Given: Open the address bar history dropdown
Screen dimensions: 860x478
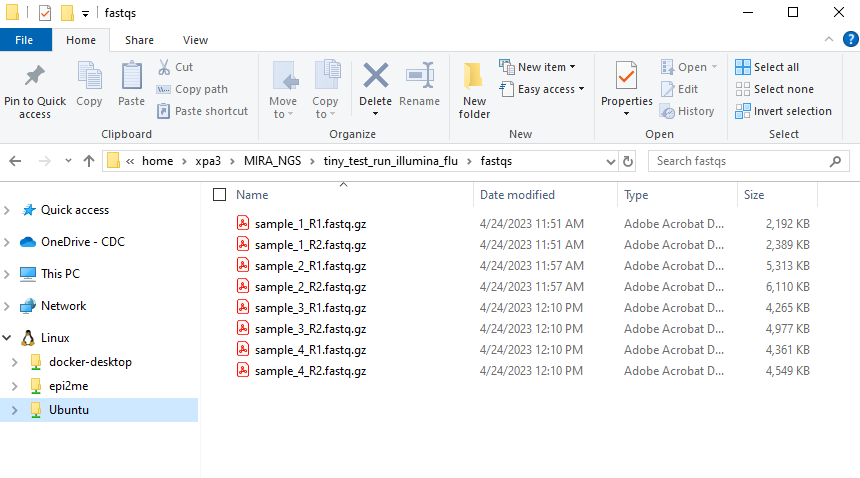Looking at the screenshot, I should [610, 161].
